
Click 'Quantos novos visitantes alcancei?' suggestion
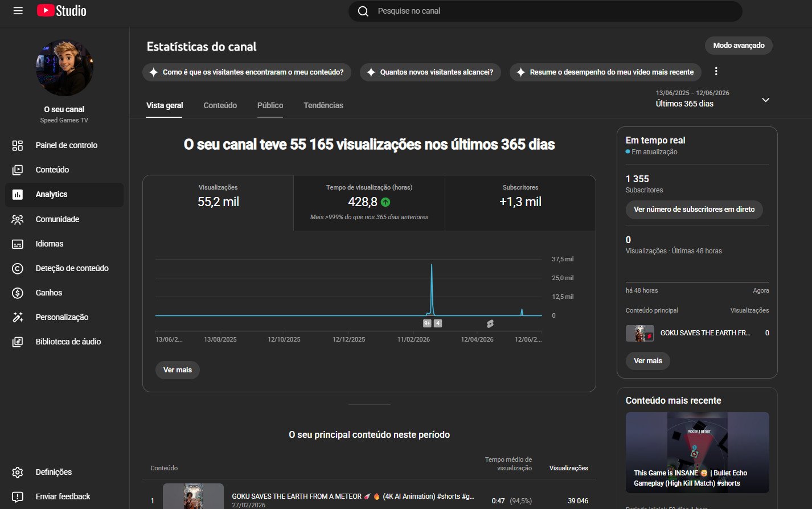point(430,72)
